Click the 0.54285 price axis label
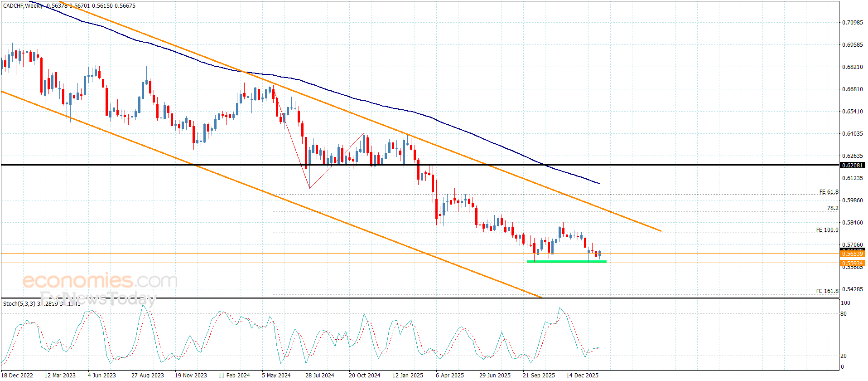Screen dimensions: 868x381 click(852, 289)
